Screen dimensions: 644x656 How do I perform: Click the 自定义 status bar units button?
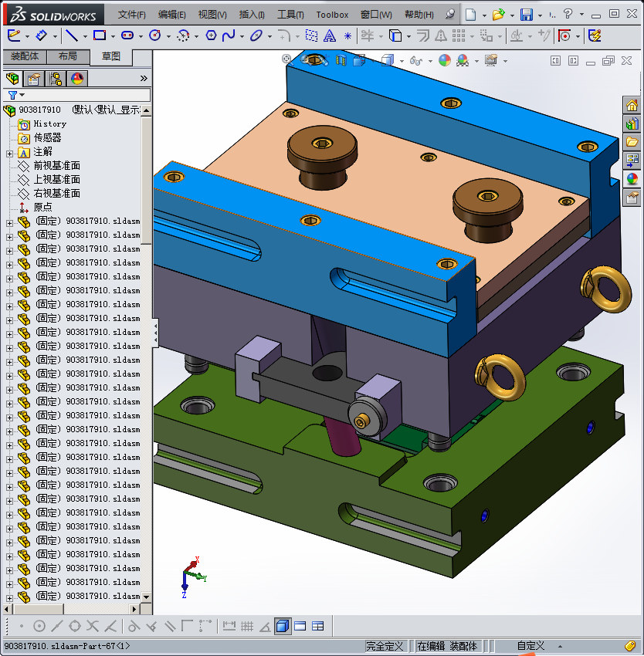click(531, 646)
